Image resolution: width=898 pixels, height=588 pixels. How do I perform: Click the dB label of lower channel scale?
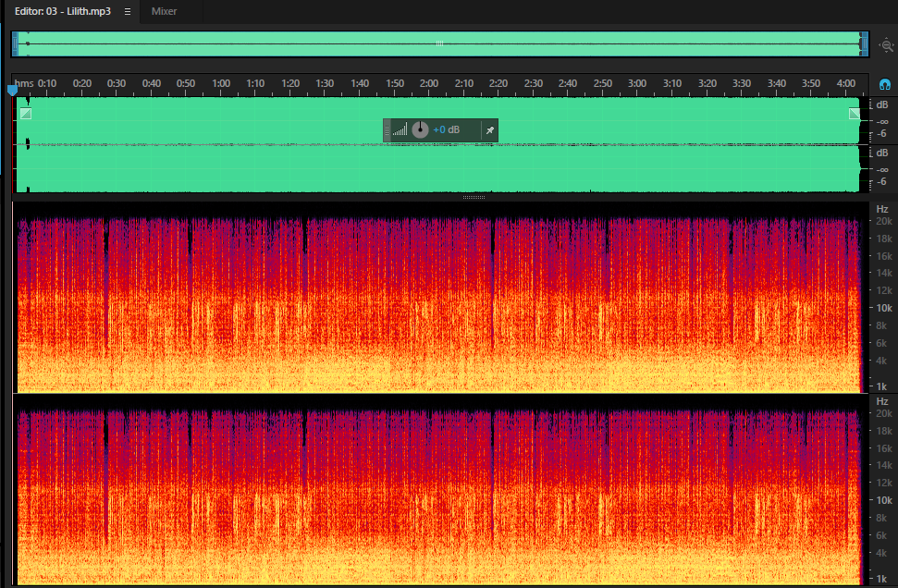(x=882, y=153)
